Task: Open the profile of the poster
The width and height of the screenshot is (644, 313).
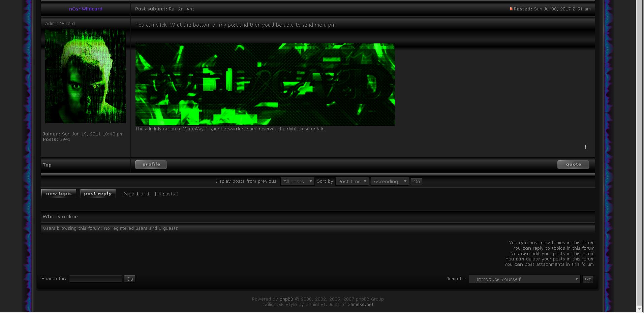Action: click(x=151, y=164)
